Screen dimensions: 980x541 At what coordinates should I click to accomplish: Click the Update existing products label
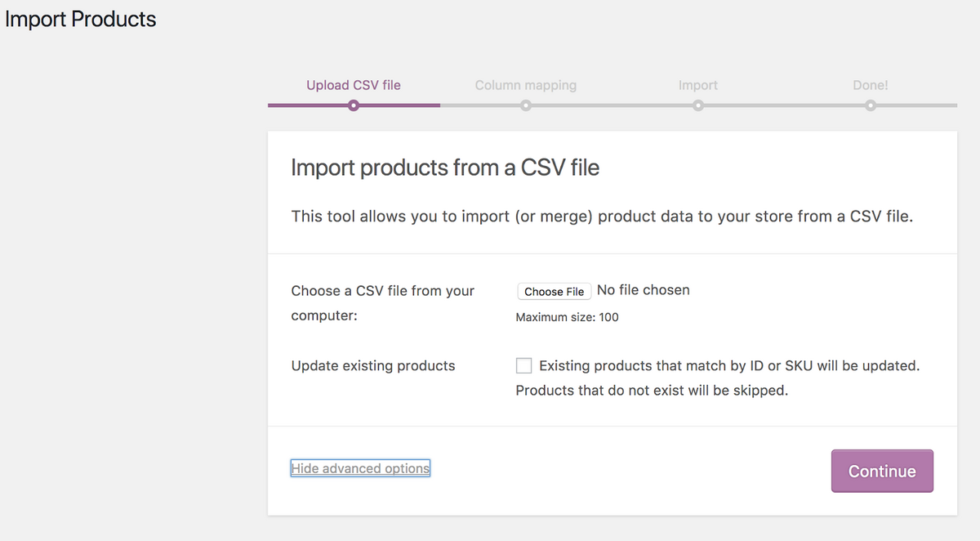(373, 365)
